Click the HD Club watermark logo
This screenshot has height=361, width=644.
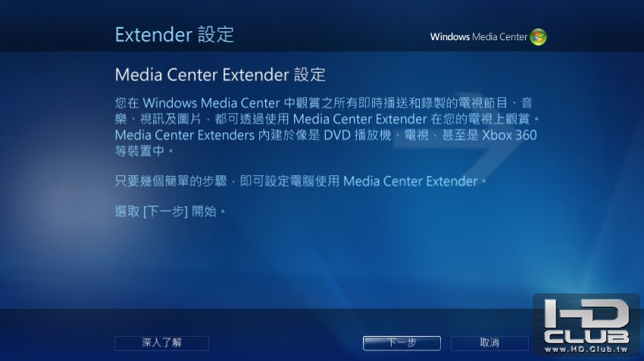[x=586, y=325]
